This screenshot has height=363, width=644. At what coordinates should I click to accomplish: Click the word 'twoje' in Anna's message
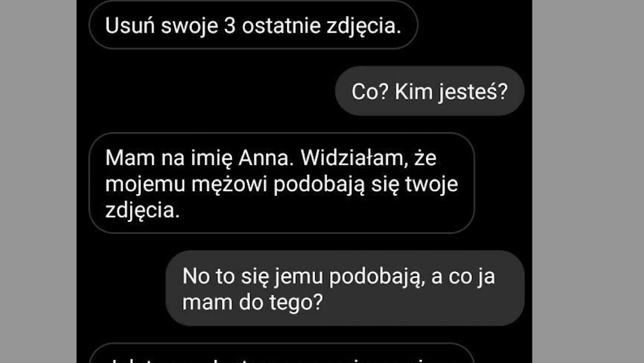click(x=432, y=184)
